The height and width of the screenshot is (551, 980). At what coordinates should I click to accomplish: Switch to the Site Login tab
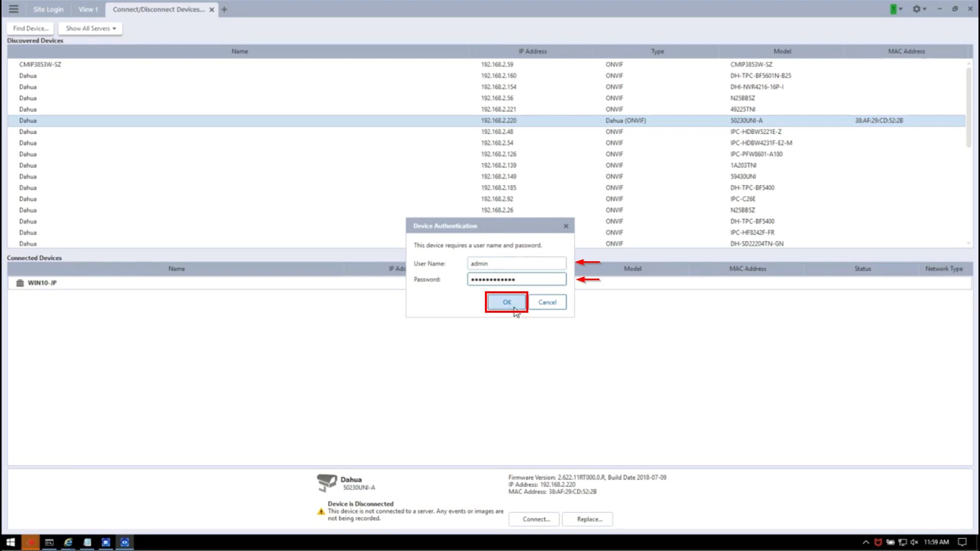tap(48, 9)
